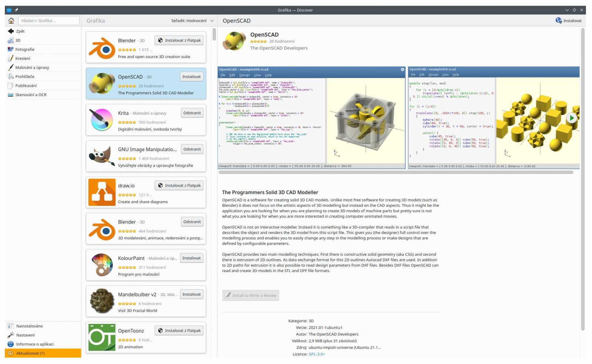The width and height of the screenshot is (592, 364).
Task: Select the KolourPaint card title
Action: pos(131,258)
